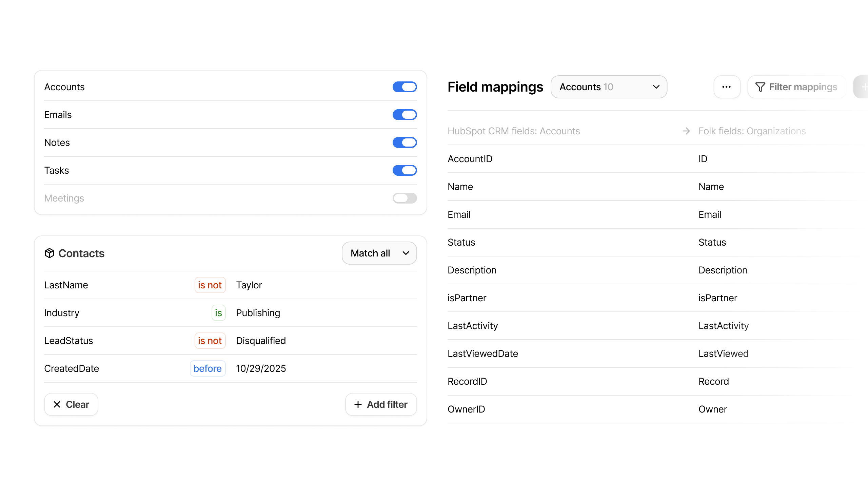Click the X icon on Clear
This screenshot has width=868, height=496.
coord(57,404)
